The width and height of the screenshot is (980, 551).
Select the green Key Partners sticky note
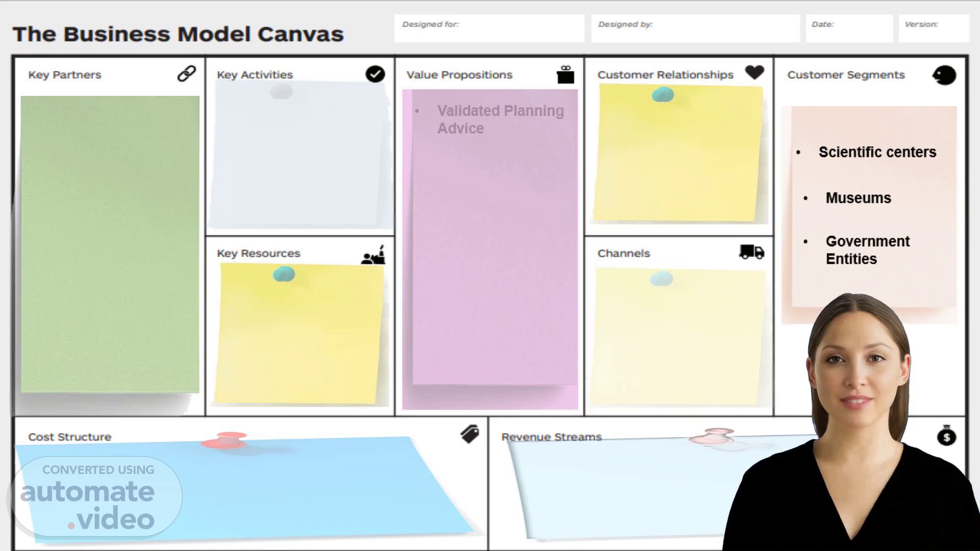110,244
